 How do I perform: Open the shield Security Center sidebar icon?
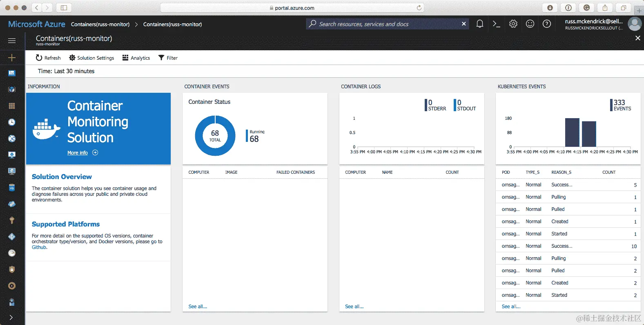pyautogui.click(x=12, y=269)
